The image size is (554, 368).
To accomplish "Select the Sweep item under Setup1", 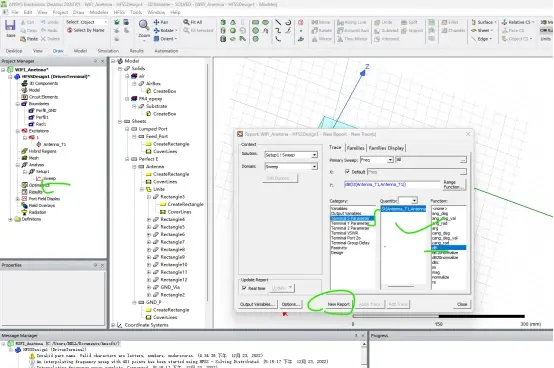I will (x=49, y=178).
